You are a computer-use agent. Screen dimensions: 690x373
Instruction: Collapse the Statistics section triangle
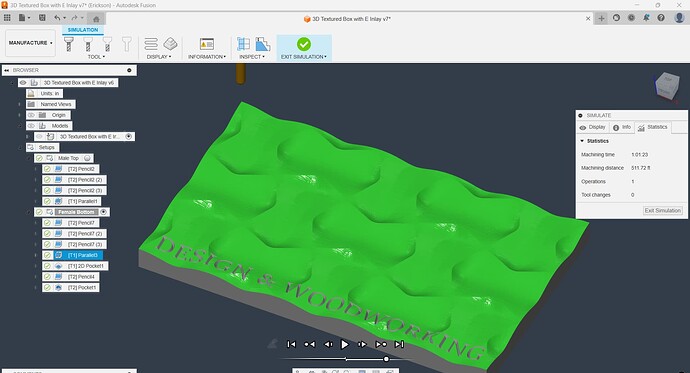582,141
